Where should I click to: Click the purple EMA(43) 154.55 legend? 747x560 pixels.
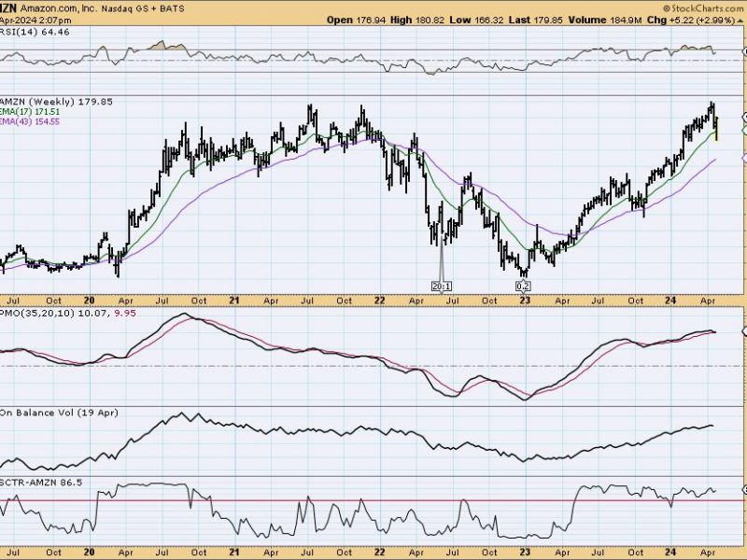[30, 121]
